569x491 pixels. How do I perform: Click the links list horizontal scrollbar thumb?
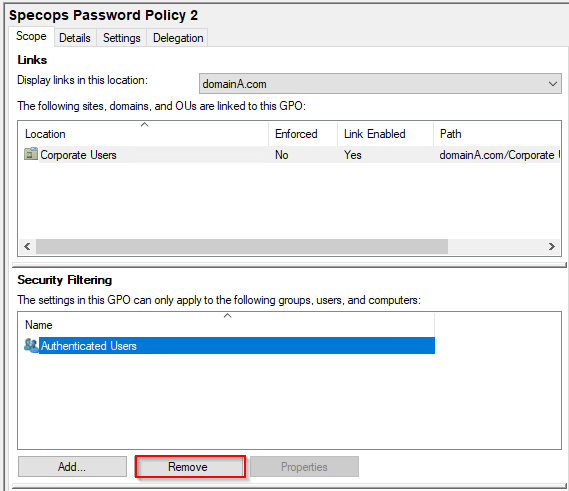pos(242,246)
